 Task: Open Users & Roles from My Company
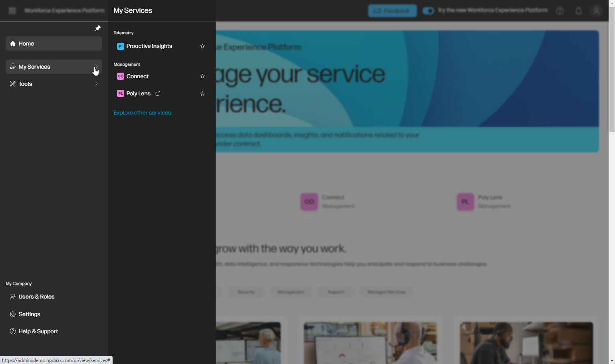(36, 297)
